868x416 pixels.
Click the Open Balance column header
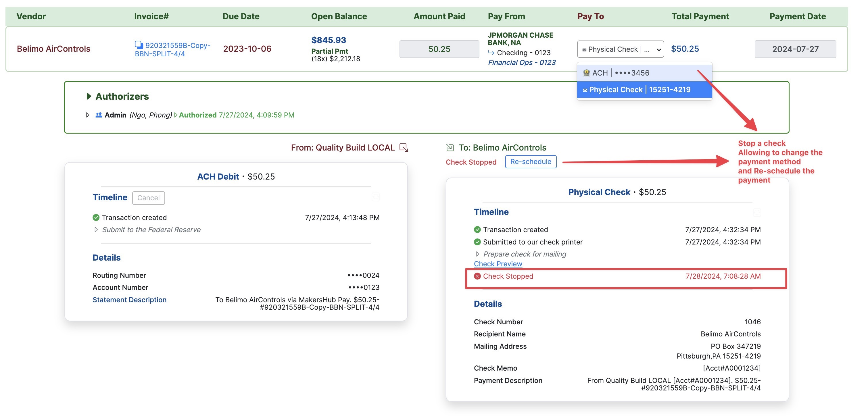pos(339,16)
